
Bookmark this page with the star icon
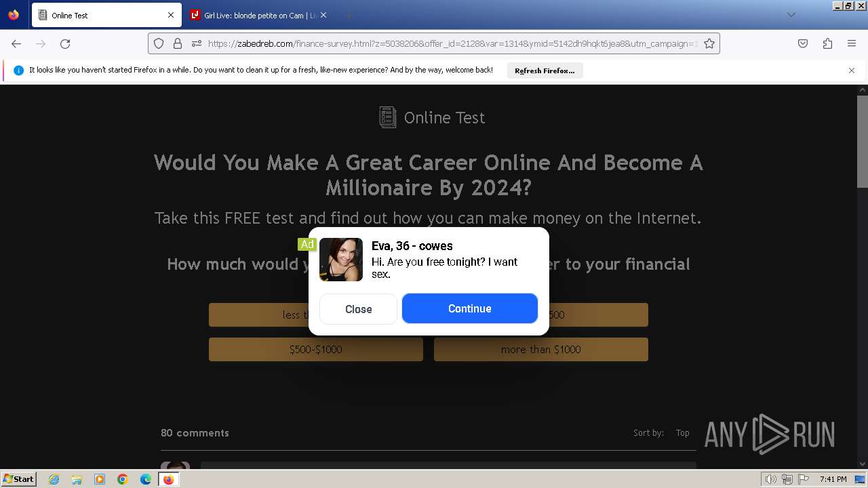709,43
